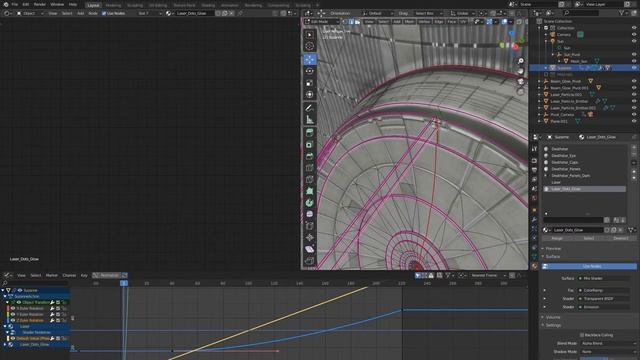Open the Key menu in graph editor

tap(84, 276)
